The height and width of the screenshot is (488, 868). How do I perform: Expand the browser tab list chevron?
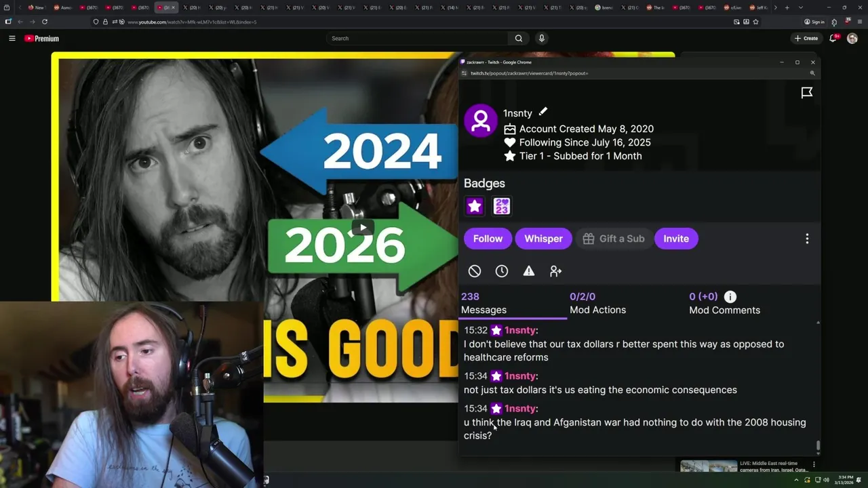pos(801,7)
